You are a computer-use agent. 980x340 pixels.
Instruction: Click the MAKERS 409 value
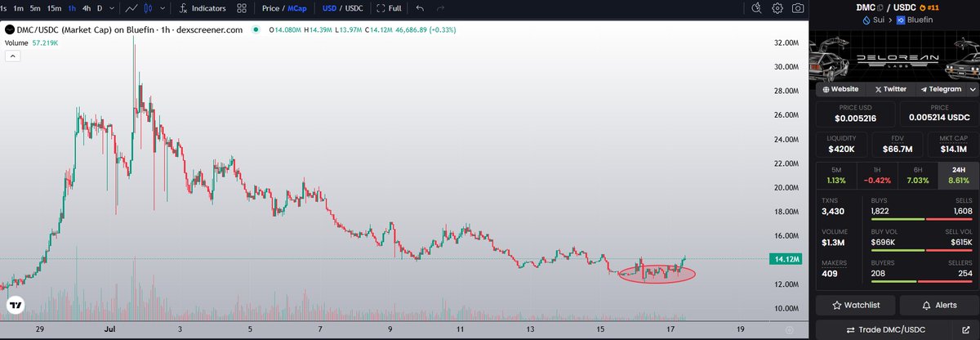point(831,275)
